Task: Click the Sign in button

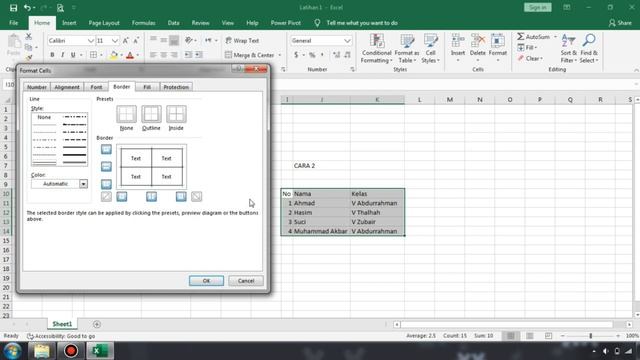Action: 538,7
